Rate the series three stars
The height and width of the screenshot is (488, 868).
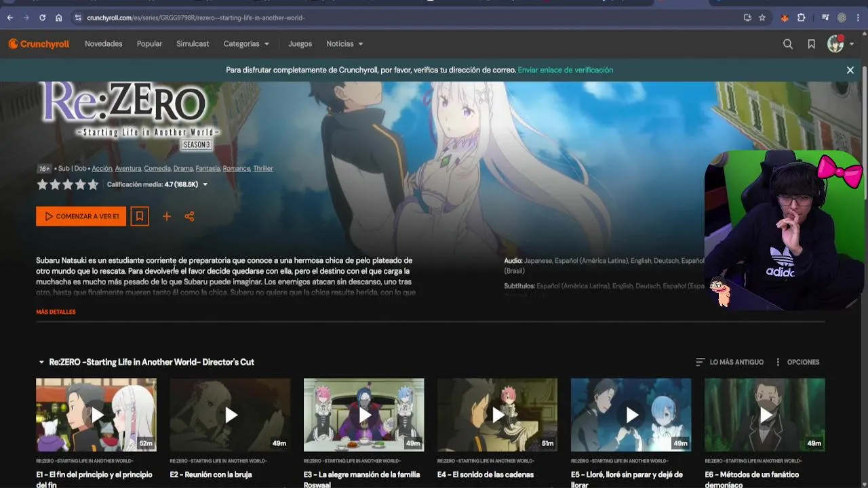click(68, 184)
